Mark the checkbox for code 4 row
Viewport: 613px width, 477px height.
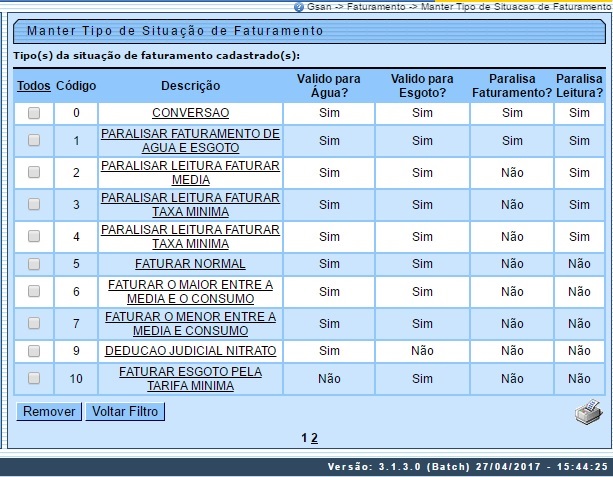[x=34, y=236]
